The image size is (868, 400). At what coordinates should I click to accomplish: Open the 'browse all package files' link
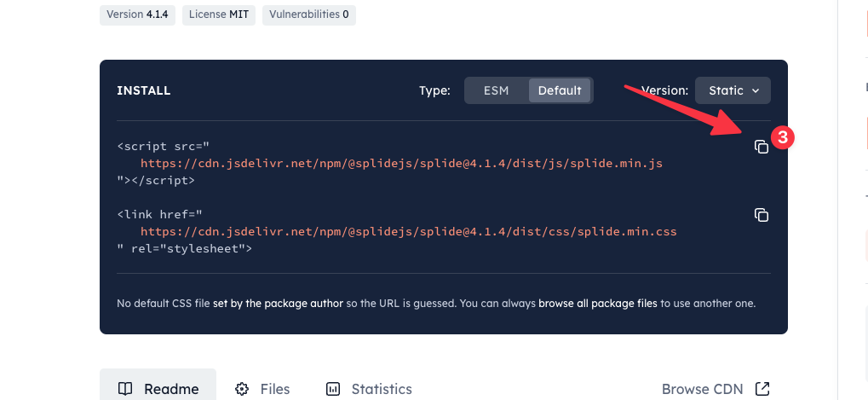(x=598, y=304)
